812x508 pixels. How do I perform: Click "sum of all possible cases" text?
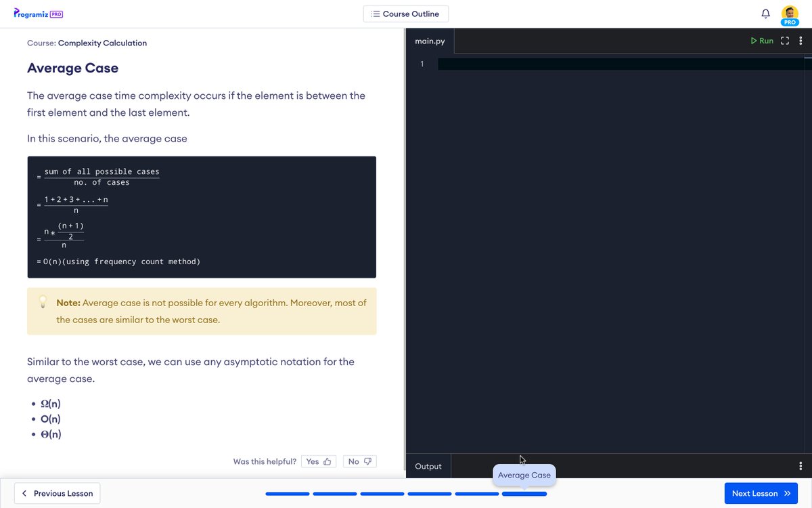pyautogui.click(x=101, y=171)
